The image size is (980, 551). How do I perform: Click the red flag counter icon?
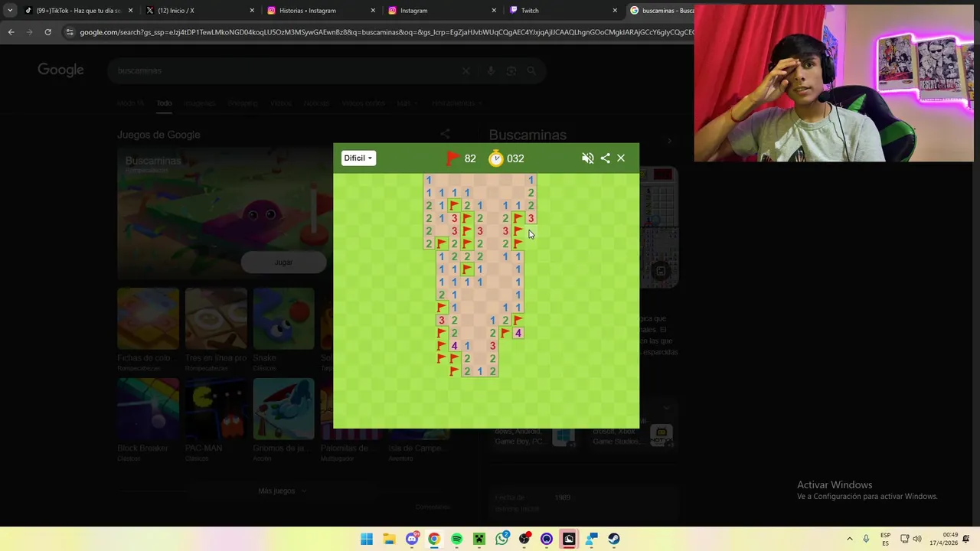[x=453, y=158]
